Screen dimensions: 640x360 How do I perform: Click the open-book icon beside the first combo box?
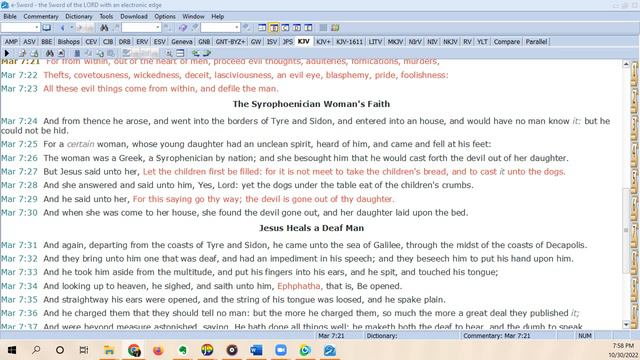click(47, 28)
